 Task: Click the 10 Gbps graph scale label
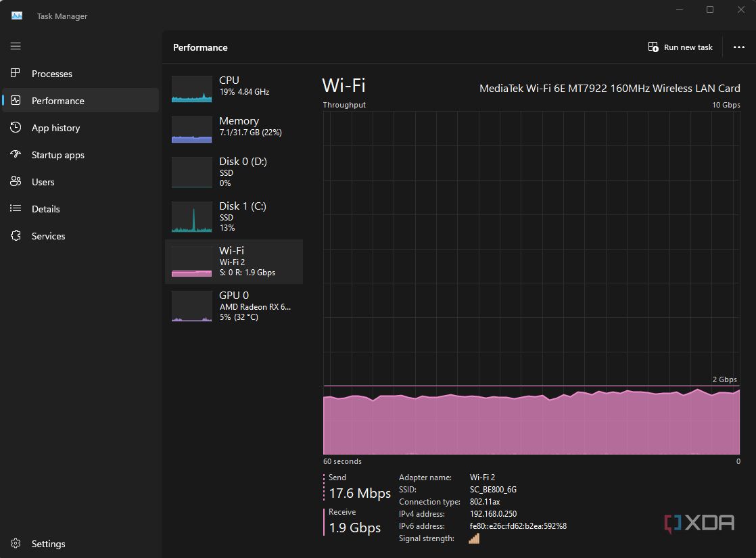click(x=726, y=105)
